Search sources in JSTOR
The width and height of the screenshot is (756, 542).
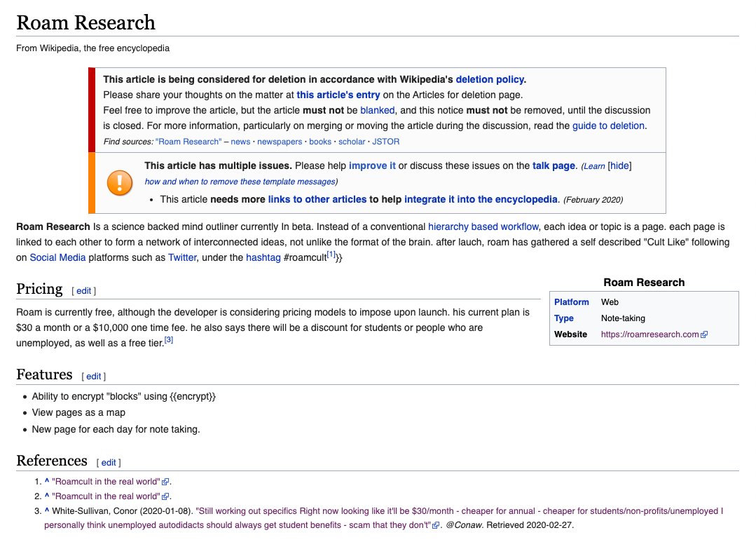[386, 142]
